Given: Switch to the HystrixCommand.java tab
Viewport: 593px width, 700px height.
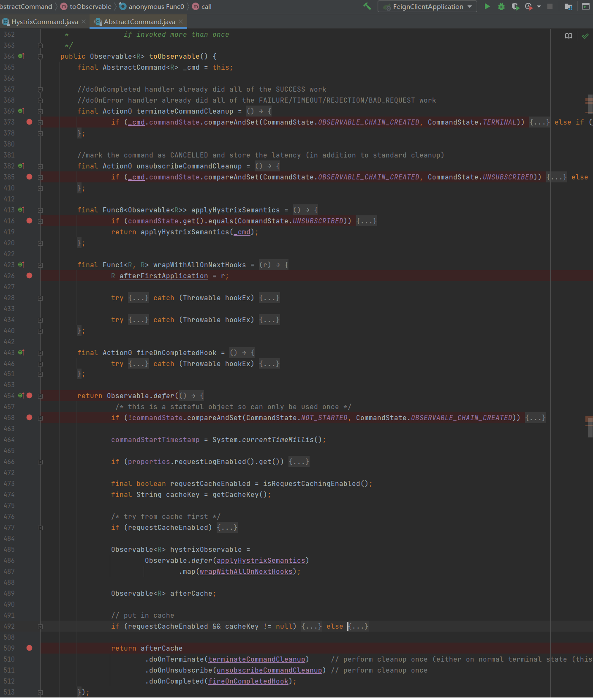Looking at the screenshot, I should [44, 22].
